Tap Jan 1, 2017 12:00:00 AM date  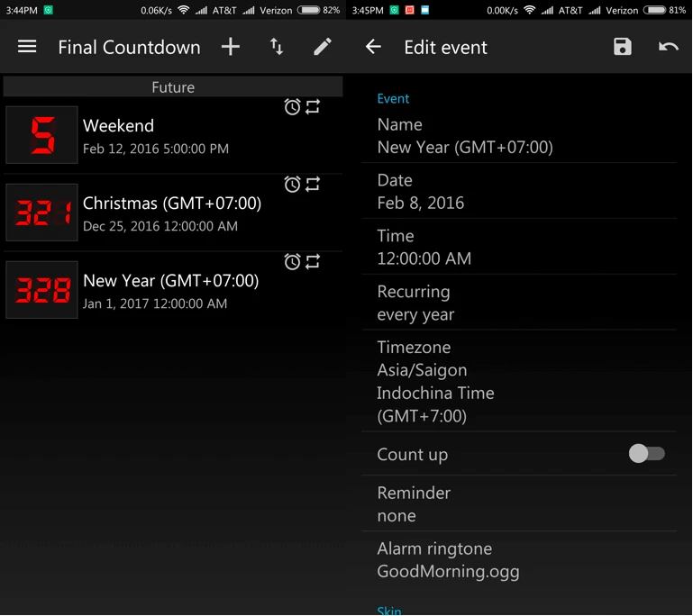coord(155,303)
